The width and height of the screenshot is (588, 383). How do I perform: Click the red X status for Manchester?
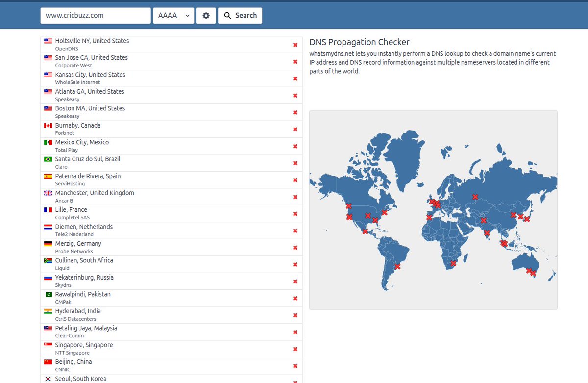[x=295, y=197]
